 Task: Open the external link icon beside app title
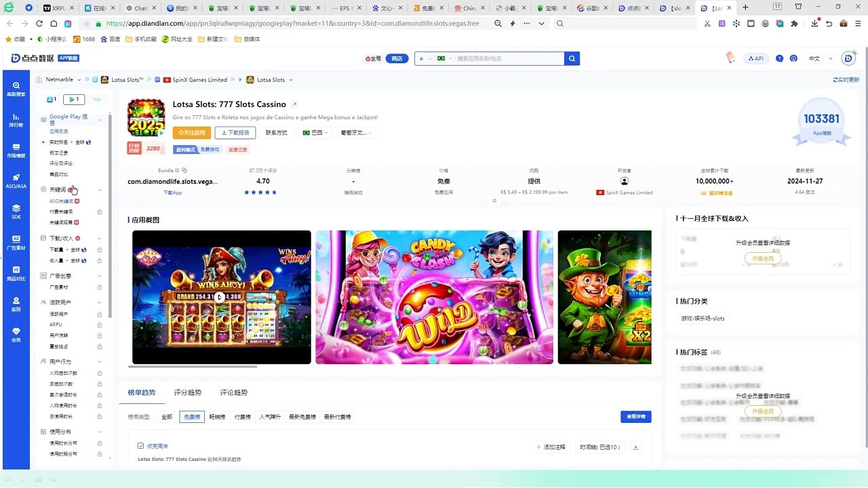(294, 104)
